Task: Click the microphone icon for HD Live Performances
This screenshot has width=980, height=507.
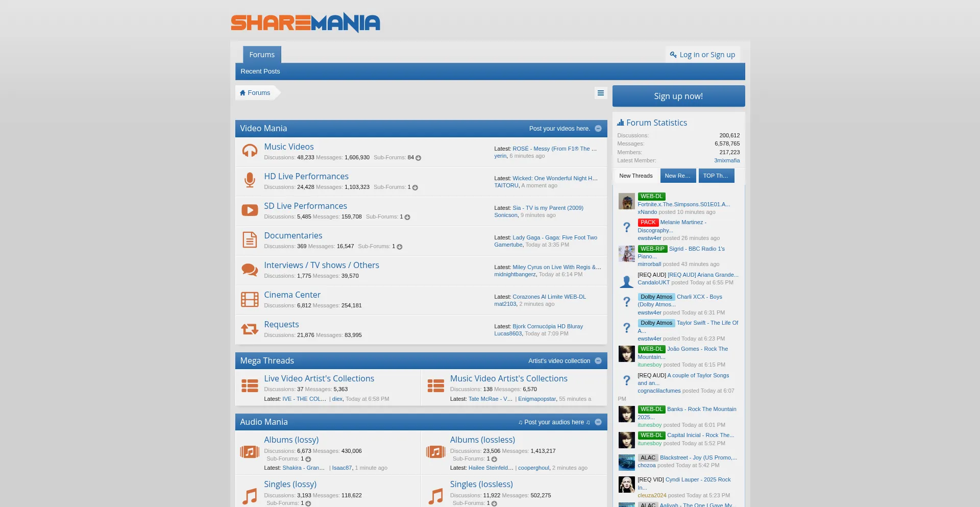Action: point(250,181)
